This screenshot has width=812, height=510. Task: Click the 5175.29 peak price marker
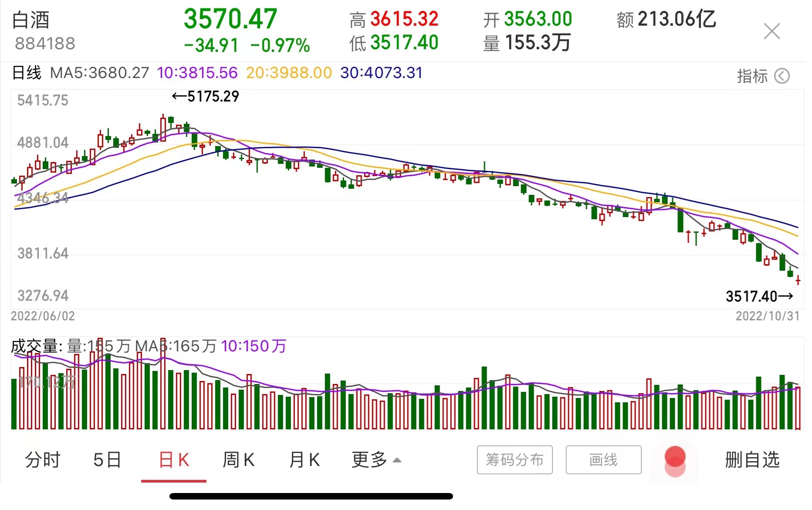pos(206,96)
